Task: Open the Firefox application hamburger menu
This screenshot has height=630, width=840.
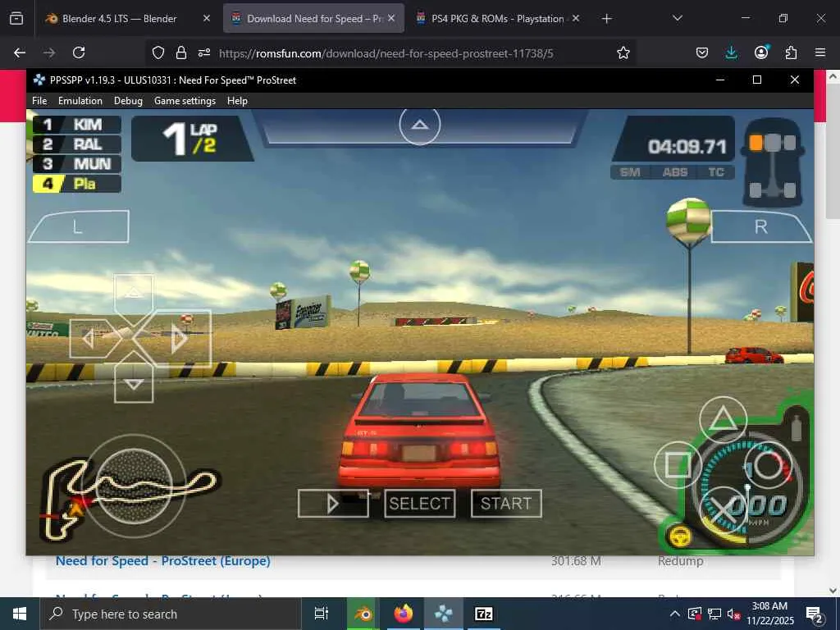Action: pos(820,52)
